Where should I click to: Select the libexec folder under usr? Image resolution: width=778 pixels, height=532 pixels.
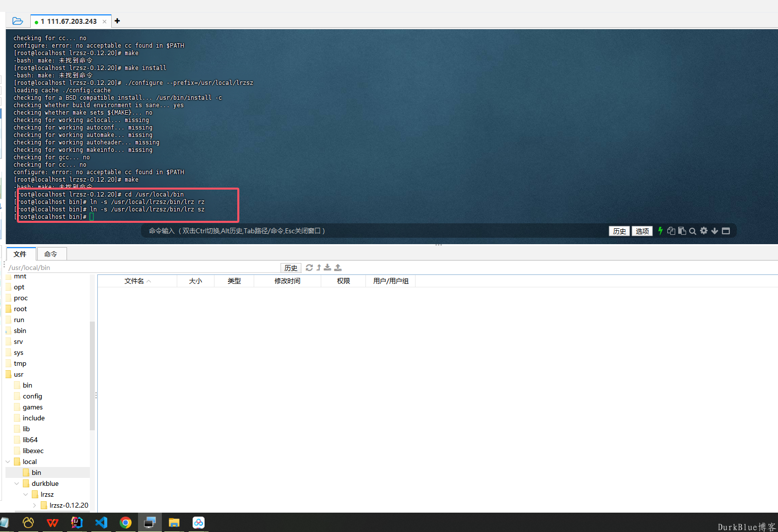pyautogui.click(x=33, y=451)
